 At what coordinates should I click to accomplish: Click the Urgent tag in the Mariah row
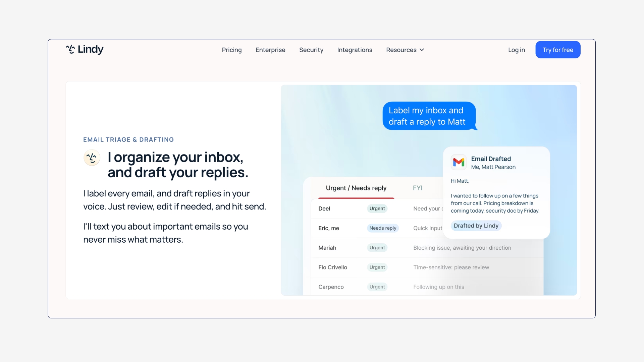coord(377,248)
